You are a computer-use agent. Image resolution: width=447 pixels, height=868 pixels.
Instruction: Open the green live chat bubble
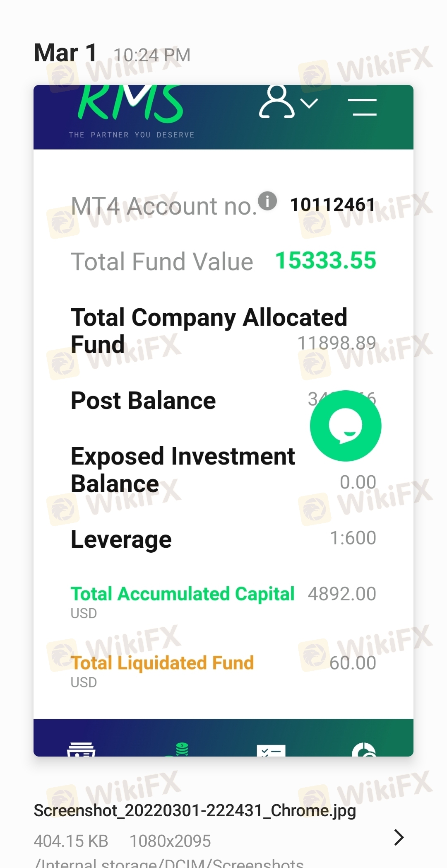coord(346,426)
